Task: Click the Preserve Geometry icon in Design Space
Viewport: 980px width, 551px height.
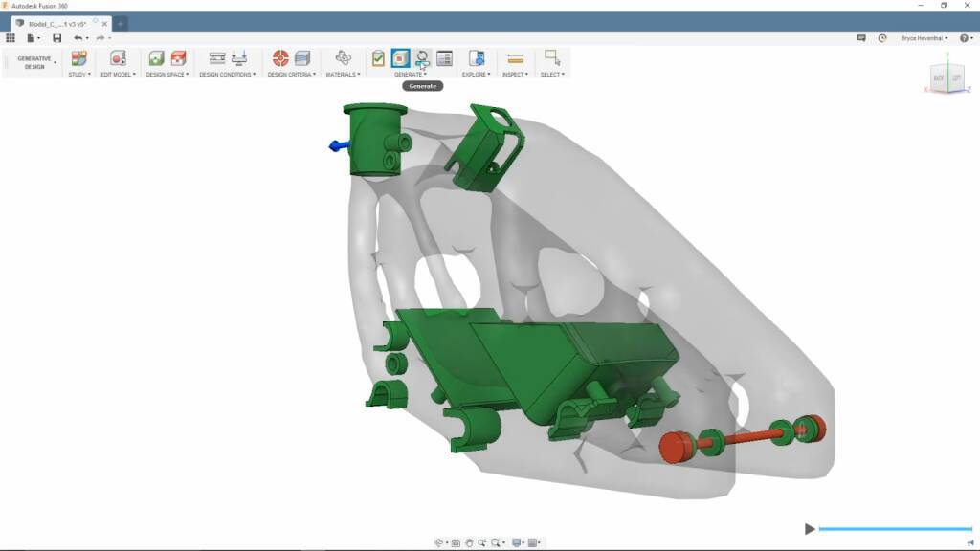Action: click(x=156, y=58)
